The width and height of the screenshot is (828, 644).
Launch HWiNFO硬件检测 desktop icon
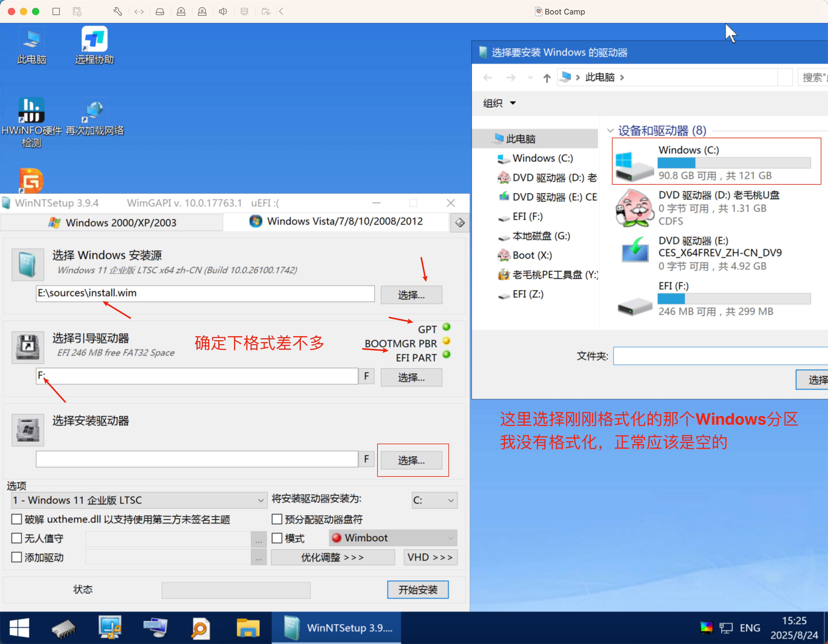click(x=31, y=123)
